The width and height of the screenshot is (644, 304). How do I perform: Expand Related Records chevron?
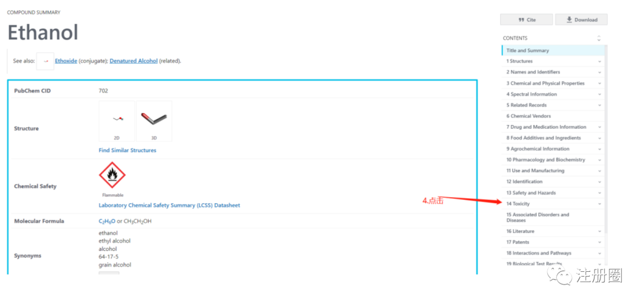[x=600, y=105]
